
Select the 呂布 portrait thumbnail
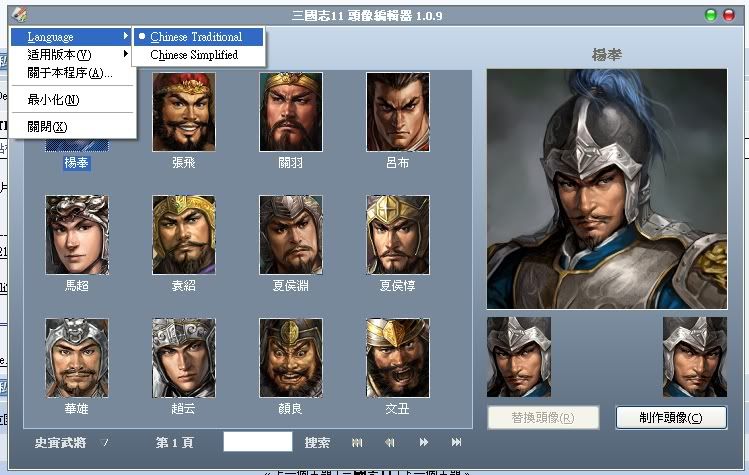[398, 112]
